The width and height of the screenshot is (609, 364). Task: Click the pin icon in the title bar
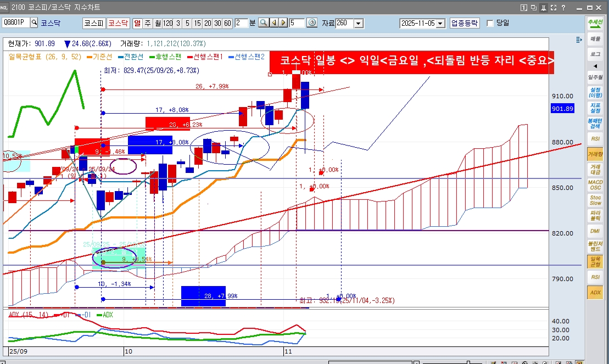543,7
